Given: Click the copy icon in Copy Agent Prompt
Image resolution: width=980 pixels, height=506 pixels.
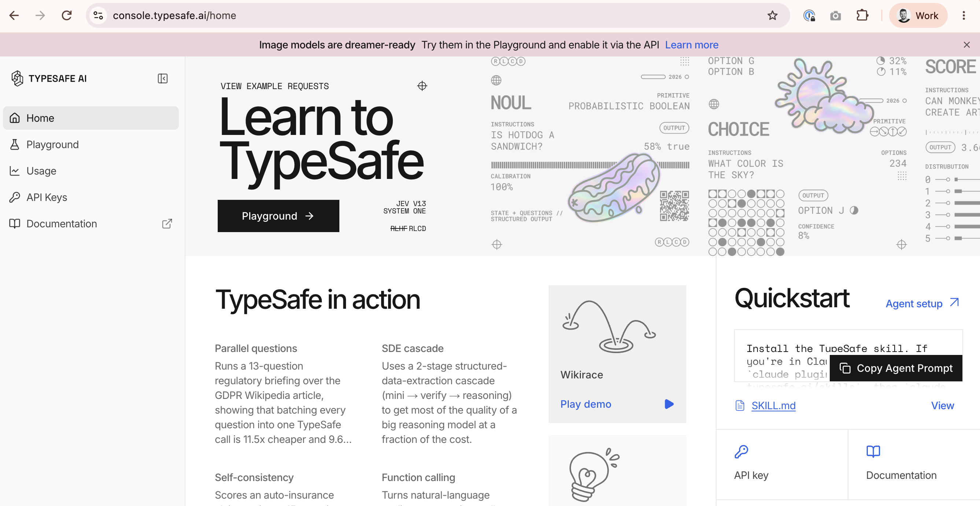Looking at the screenshot, I should [x=844, y=368].
